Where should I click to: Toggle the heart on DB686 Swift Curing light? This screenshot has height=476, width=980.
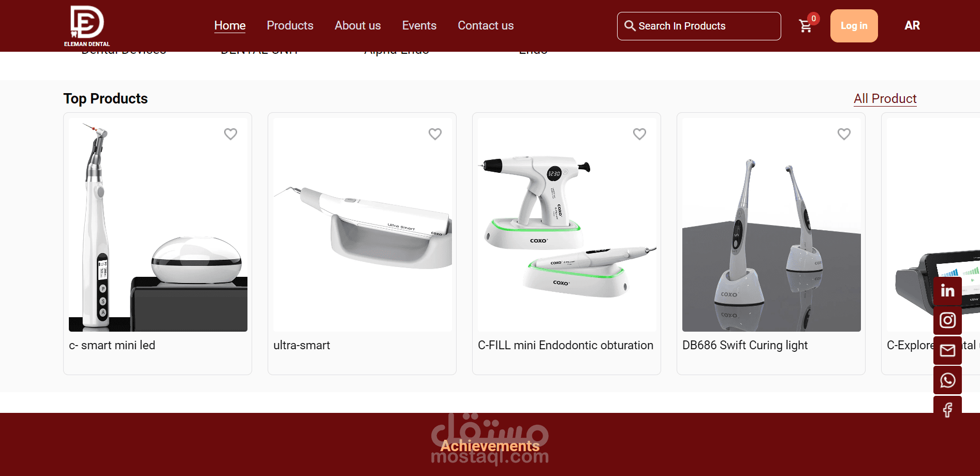(x=844, y=134)
